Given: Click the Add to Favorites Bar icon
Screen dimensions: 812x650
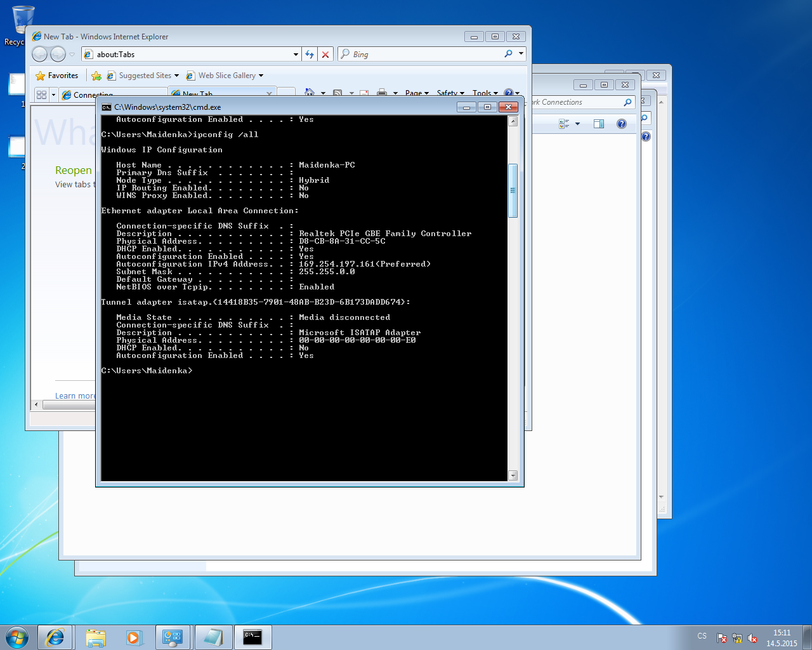Looking at the screenshot, I should click(x=96, y=76).
